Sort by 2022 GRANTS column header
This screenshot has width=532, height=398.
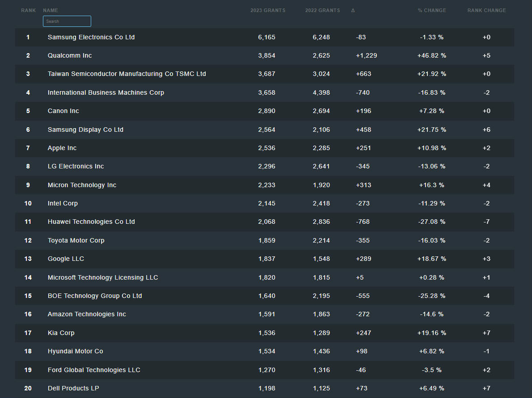tap(322, 11)
